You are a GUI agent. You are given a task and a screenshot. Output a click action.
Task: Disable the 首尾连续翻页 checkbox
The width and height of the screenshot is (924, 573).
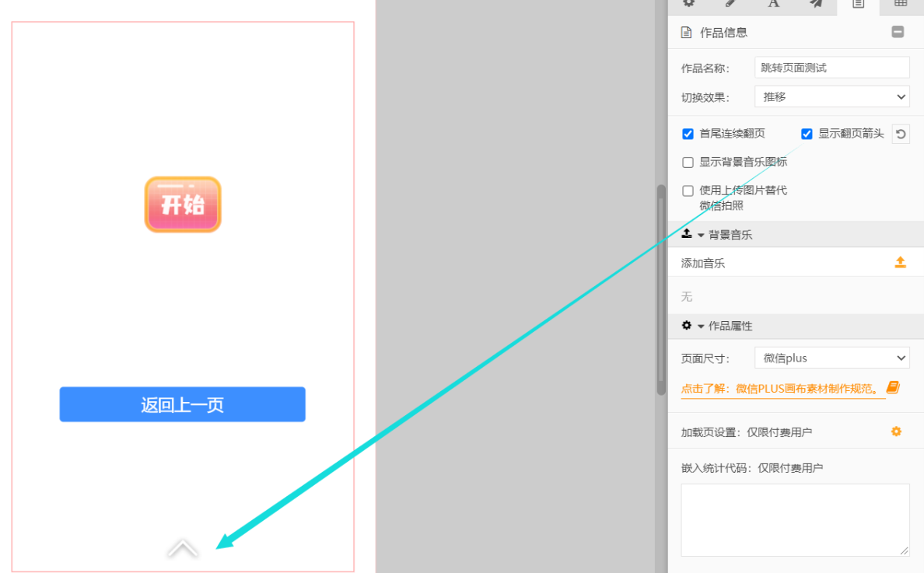tap(688, 134)
